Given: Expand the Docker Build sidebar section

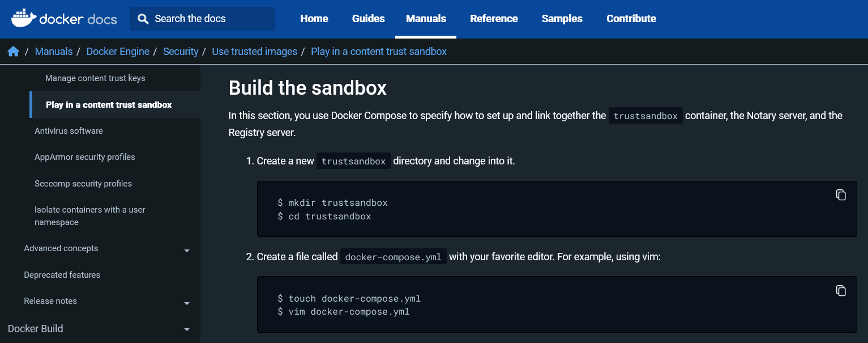Looking at the screenshot, I should [x=187, y=329].
